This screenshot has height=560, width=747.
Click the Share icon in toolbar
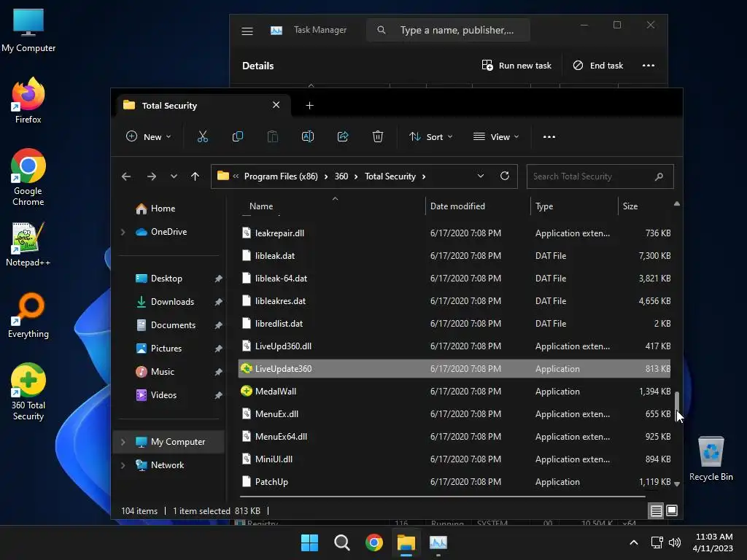pyautogui.click(x=343, y=136)
